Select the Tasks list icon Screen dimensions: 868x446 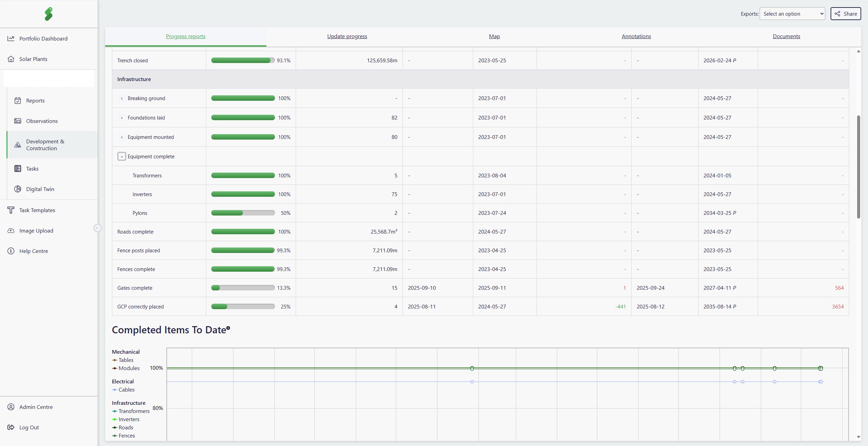click(18, 169)
